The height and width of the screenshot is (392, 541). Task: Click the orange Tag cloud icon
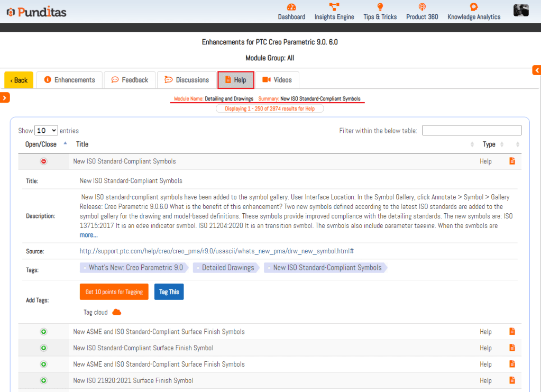pos(117,312)
